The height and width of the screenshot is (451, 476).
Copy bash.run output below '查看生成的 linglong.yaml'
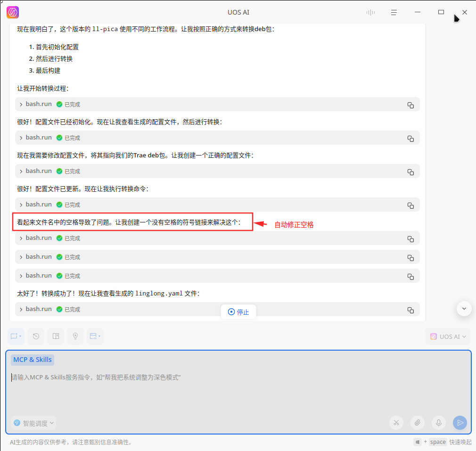click(x=410, y=310)
